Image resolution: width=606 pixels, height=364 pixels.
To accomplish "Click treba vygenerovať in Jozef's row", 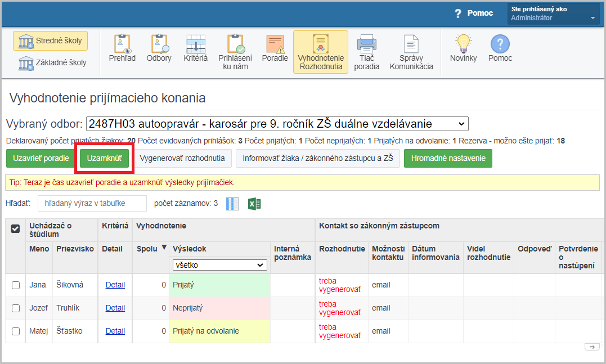I will tap(340, 308).
